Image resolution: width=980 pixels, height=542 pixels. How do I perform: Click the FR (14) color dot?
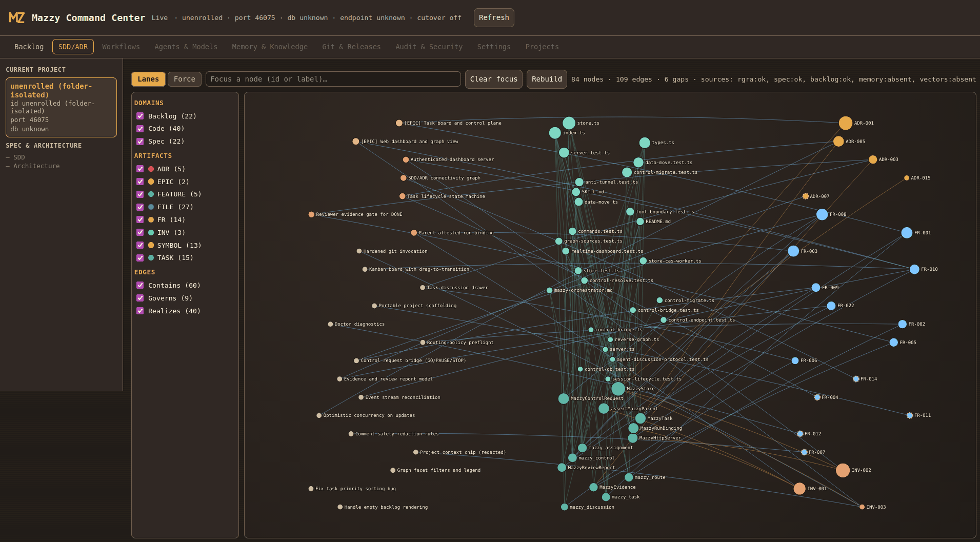click(x=151, y=219)
